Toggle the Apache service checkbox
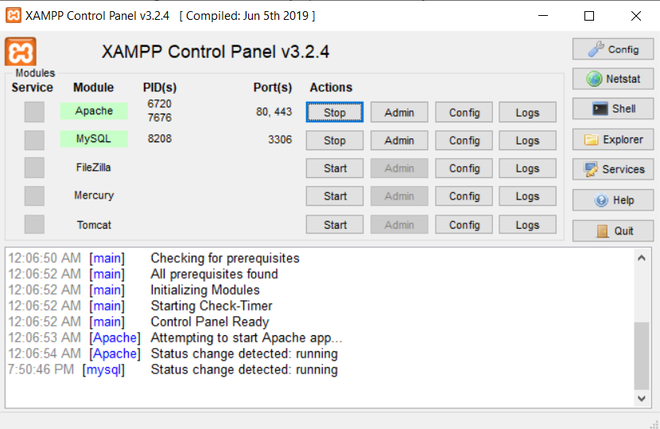Image resolution: width=660 pixels, height=429 pixels. [34, 112]
